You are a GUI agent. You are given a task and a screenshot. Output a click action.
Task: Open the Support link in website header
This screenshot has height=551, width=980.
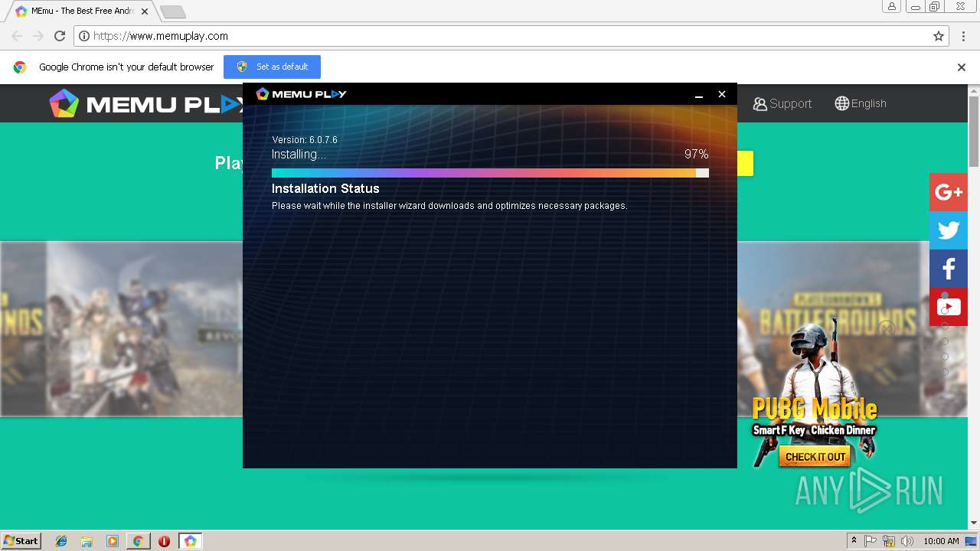pyautogui.click(x=782, y=103)
